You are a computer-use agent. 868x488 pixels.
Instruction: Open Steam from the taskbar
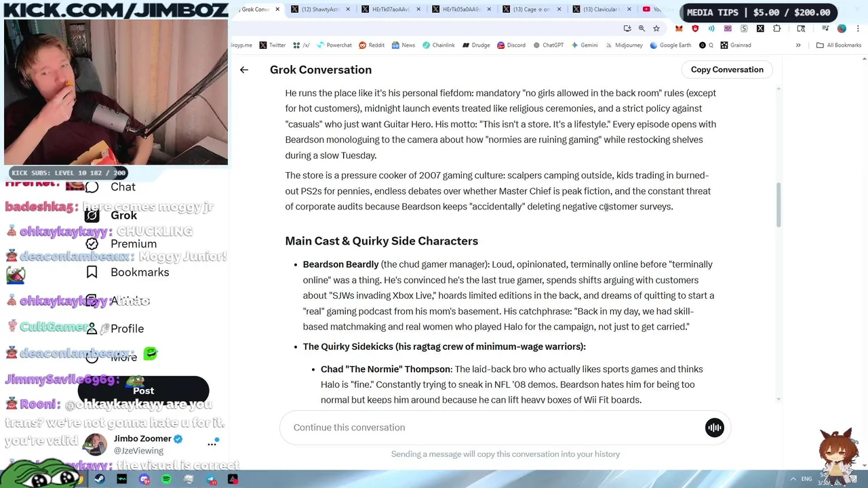[100, 479]
